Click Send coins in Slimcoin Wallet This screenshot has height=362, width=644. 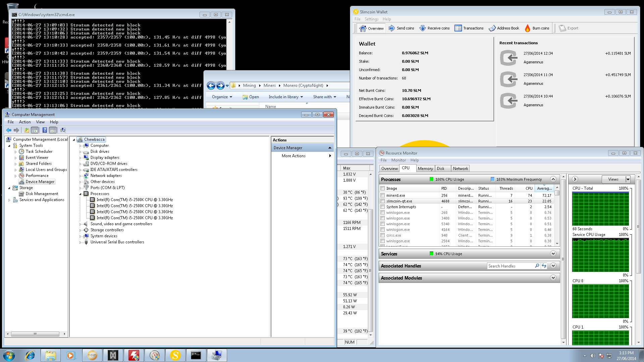(401, 28)
